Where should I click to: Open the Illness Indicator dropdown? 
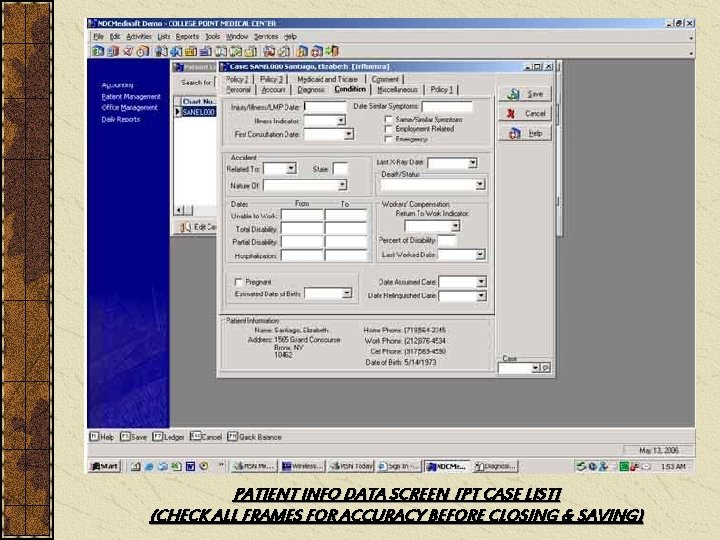[341, 121]
